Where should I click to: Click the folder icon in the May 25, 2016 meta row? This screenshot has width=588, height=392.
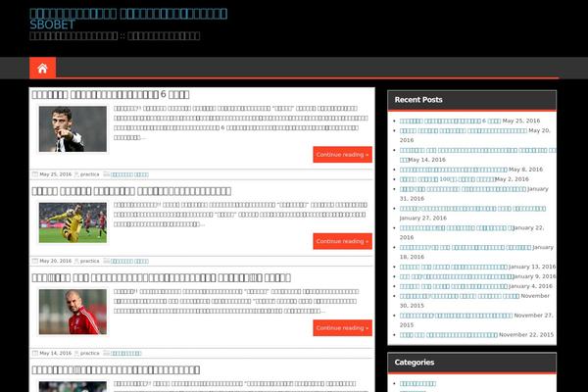click(107, 174)
